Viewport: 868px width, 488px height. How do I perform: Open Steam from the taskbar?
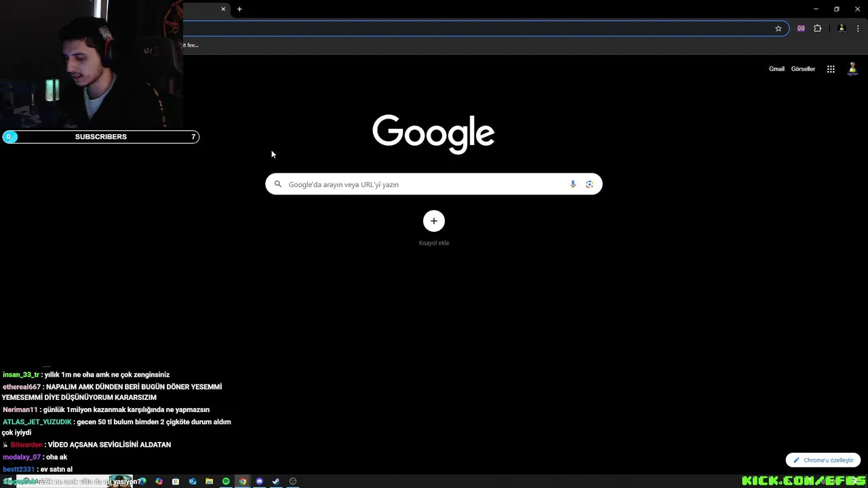[x=276, y=481]
